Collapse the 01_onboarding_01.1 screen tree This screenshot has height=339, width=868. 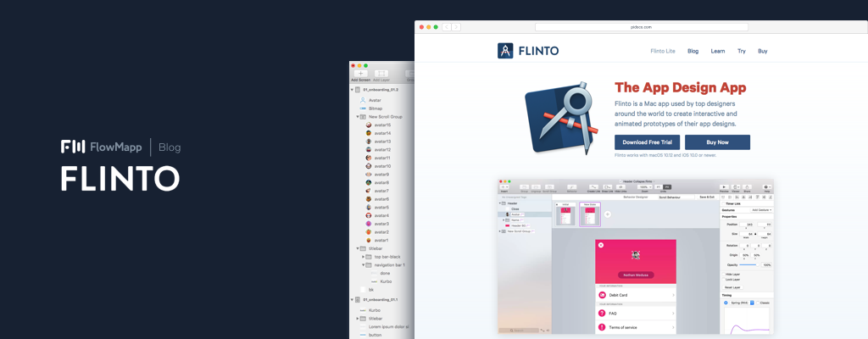click(353, 299)
